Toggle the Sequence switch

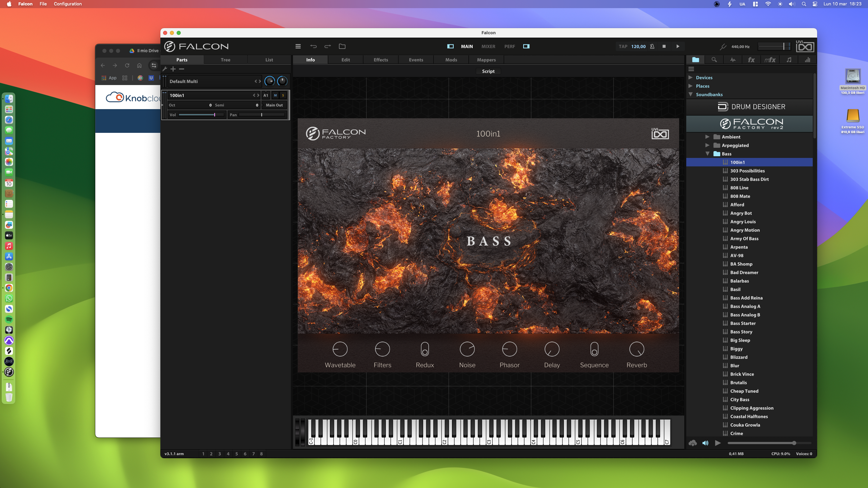tap(594, 349)
